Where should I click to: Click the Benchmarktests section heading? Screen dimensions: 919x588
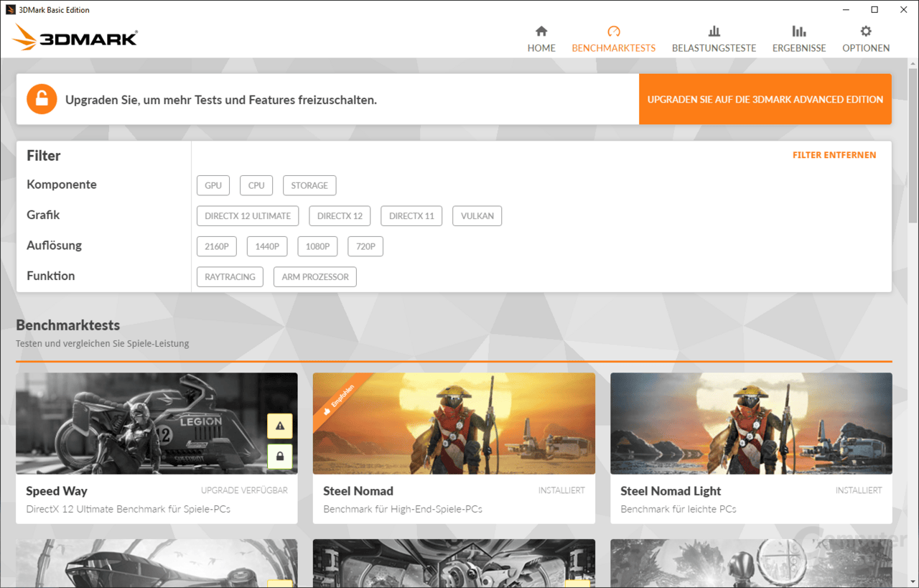pyautogui.click(x=68, y=325)
